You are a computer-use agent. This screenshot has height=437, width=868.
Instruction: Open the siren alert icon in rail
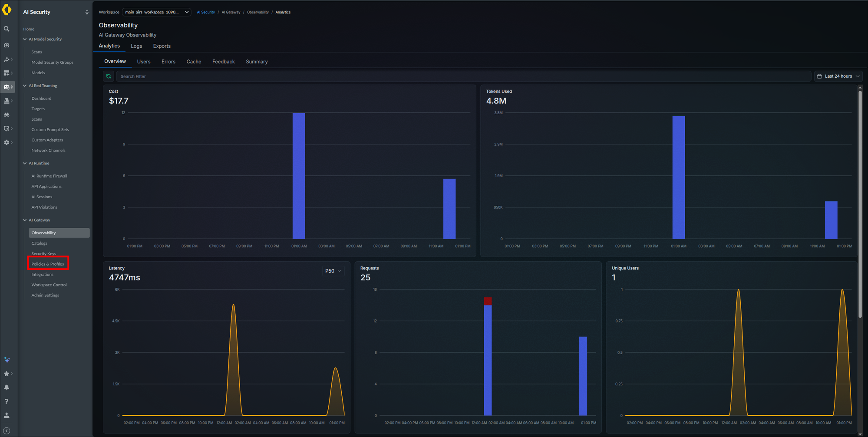coord(7,101)
